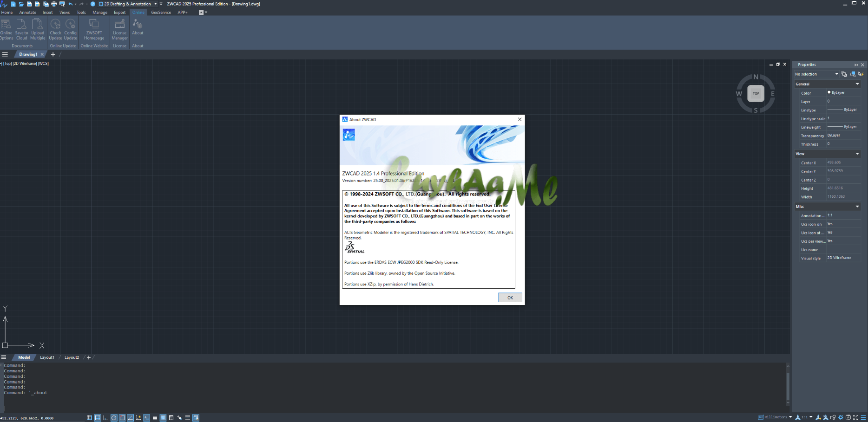Screen dimensions: 868x422
Task: Toggle ortho mode in status bar
Action: 106,418
